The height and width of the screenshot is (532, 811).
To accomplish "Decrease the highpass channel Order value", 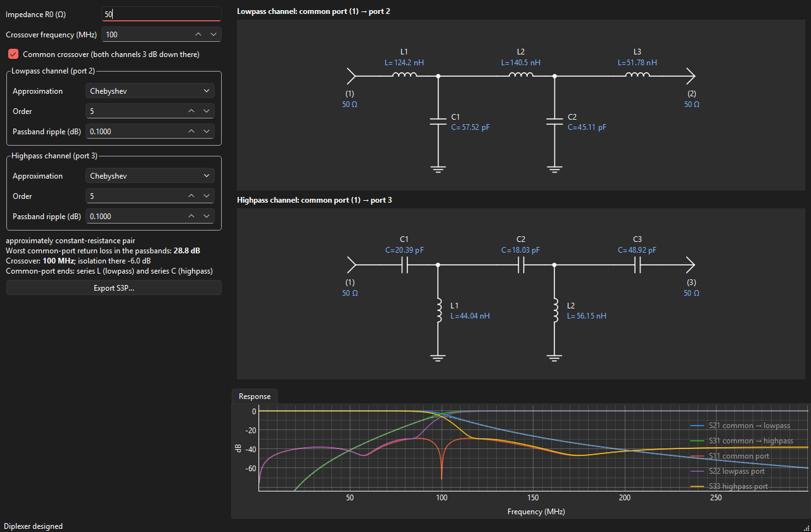I will (207, 196).
